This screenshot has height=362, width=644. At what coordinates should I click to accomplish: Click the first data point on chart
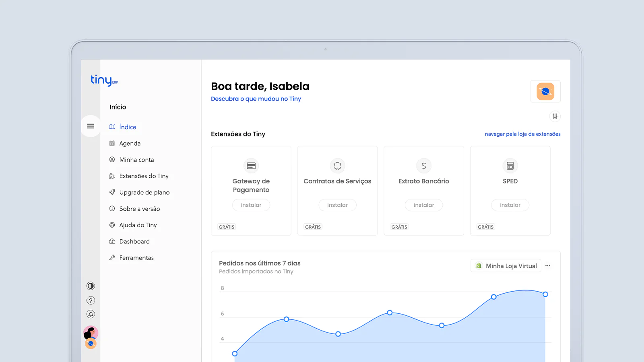pos(235,354)
